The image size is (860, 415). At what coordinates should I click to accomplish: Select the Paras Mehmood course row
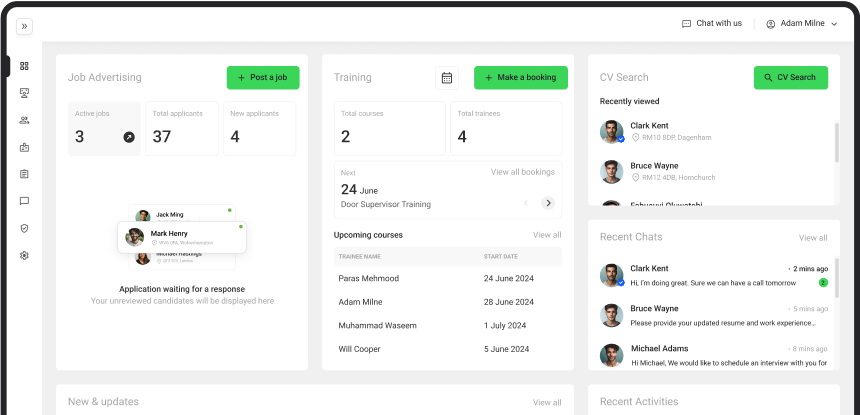(448, 278)
